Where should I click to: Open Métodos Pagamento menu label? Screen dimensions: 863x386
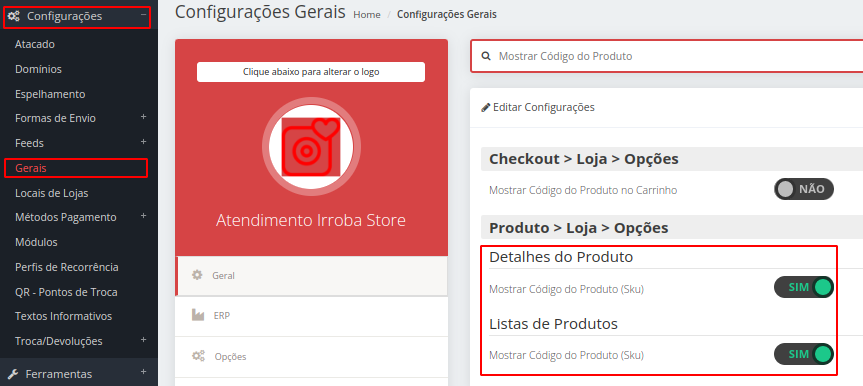pyautogui.click(x=66, y=218)
